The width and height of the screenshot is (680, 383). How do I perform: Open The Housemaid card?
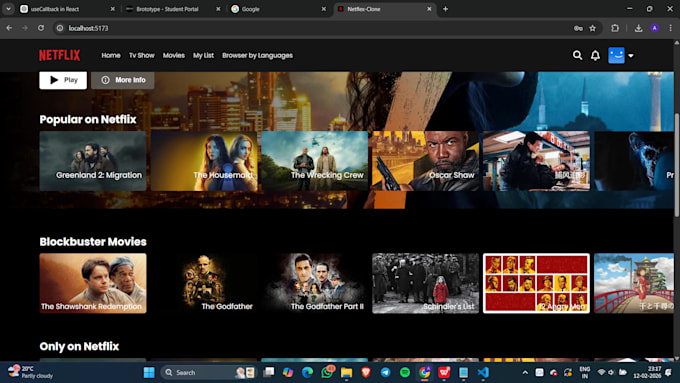coord(204,161)
